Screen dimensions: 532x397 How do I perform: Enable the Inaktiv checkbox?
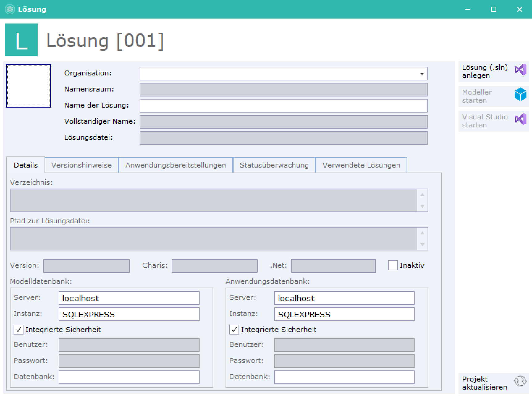[393, 265]
